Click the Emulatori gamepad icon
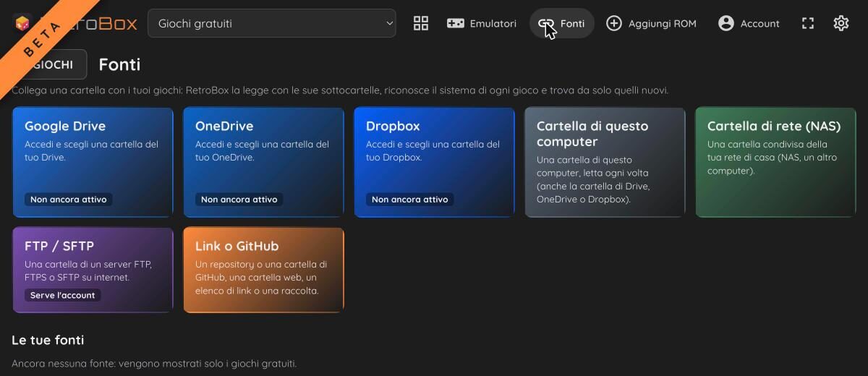Screen dimensions: 868x376 coord(455,23)
